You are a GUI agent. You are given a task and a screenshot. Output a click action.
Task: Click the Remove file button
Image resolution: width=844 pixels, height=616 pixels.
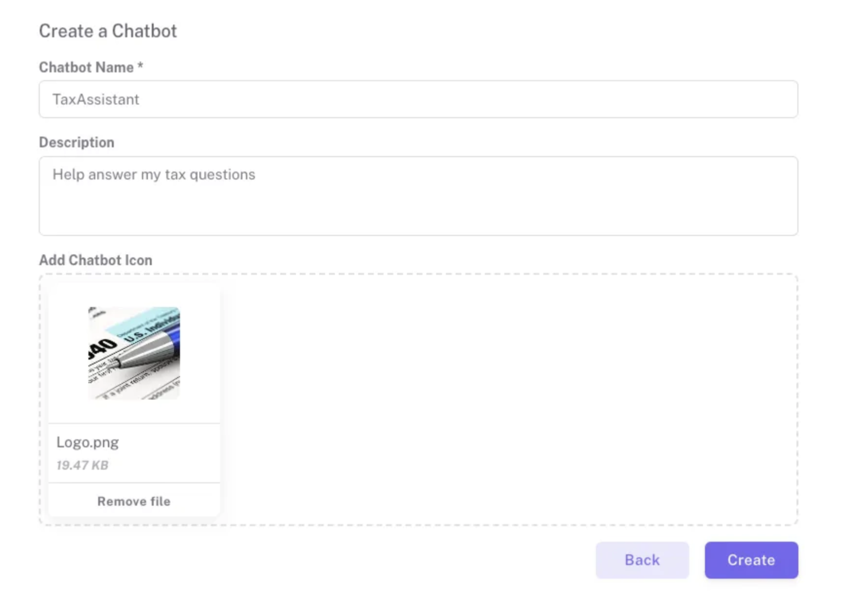click(x=134, y=501)
